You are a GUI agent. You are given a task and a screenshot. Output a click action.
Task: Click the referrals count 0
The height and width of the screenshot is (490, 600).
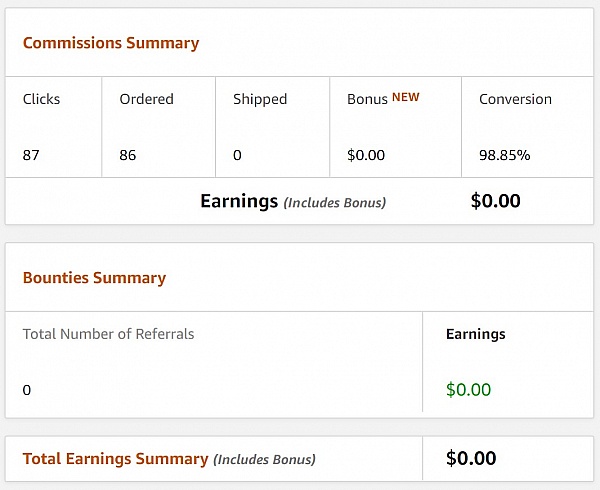point(27,390)
